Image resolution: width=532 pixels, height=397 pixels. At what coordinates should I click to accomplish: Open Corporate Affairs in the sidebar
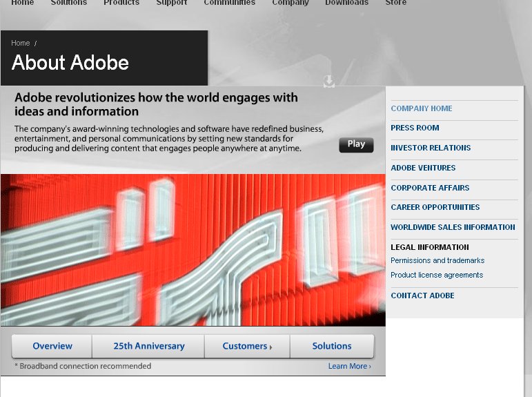[430, 188]
